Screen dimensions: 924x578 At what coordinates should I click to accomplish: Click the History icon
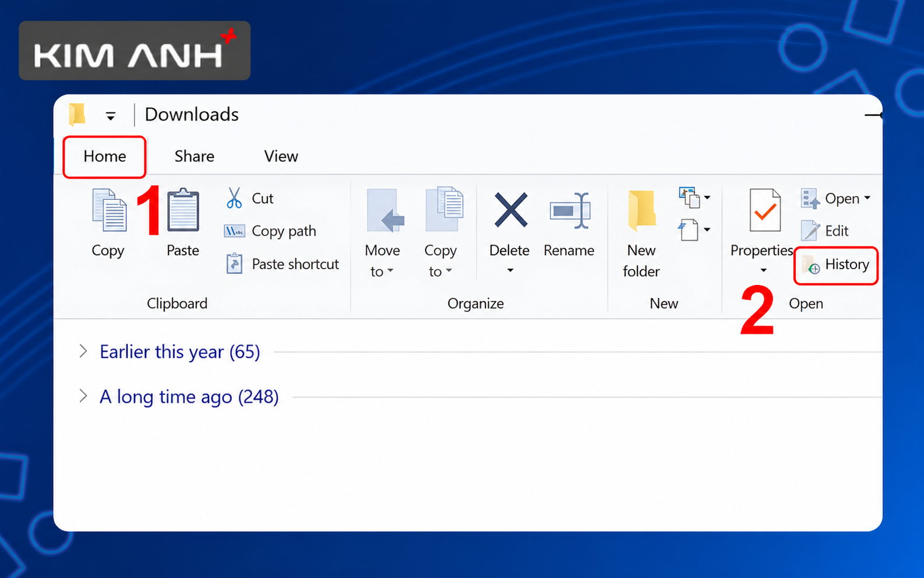click(x=812, y=265)
